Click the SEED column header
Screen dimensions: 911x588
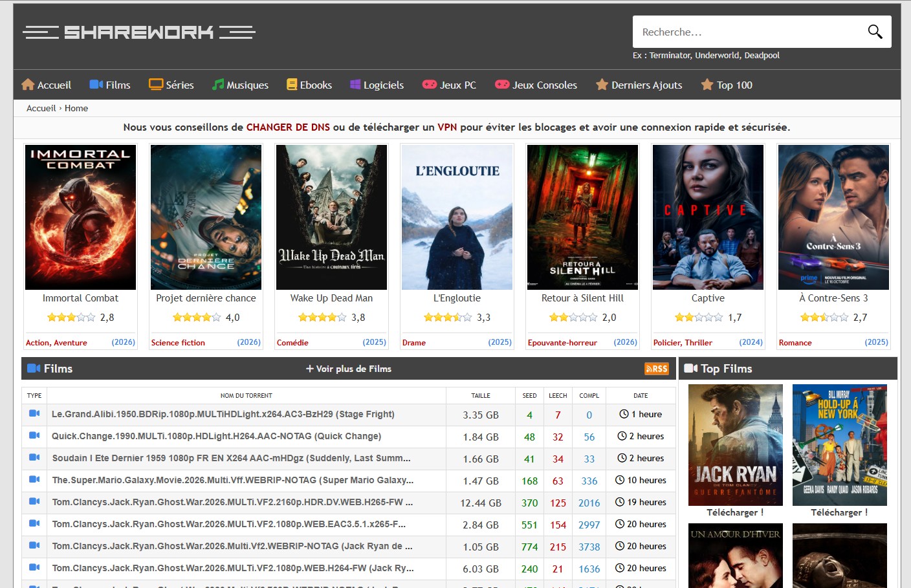(529, 396)
